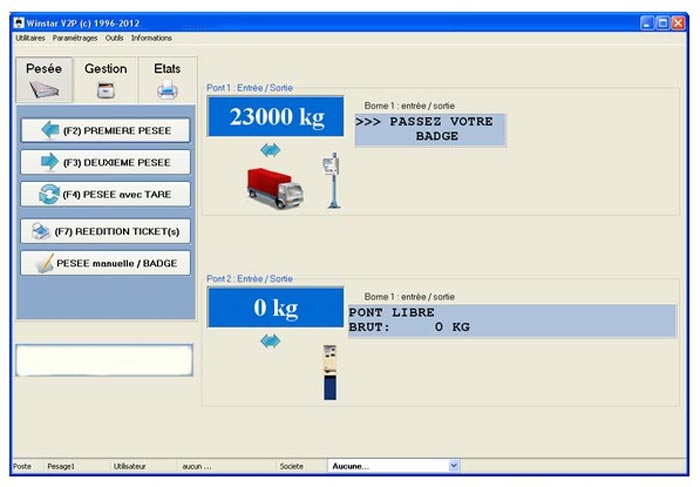Open the Etats printer tab

tap(167, 80)
